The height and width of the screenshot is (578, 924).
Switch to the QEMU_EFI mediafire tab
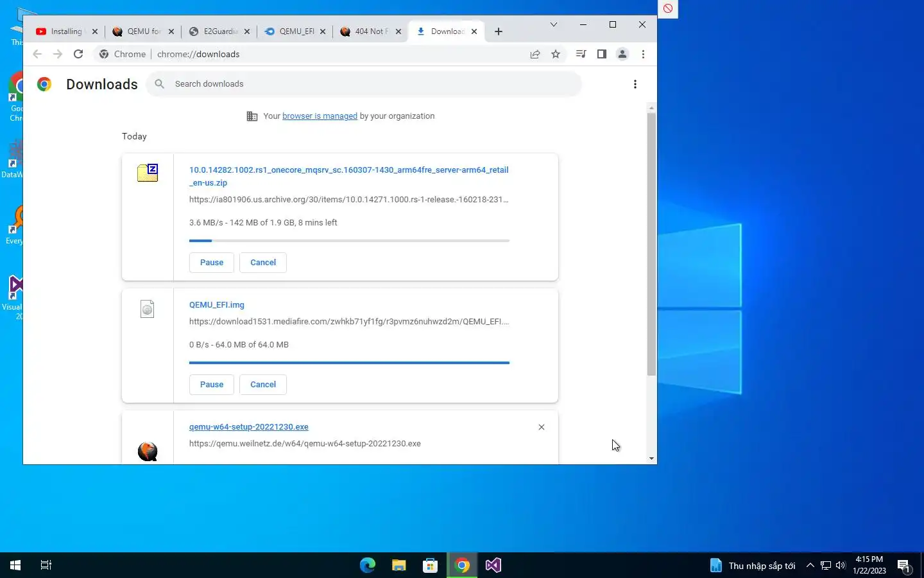point(290,31)
